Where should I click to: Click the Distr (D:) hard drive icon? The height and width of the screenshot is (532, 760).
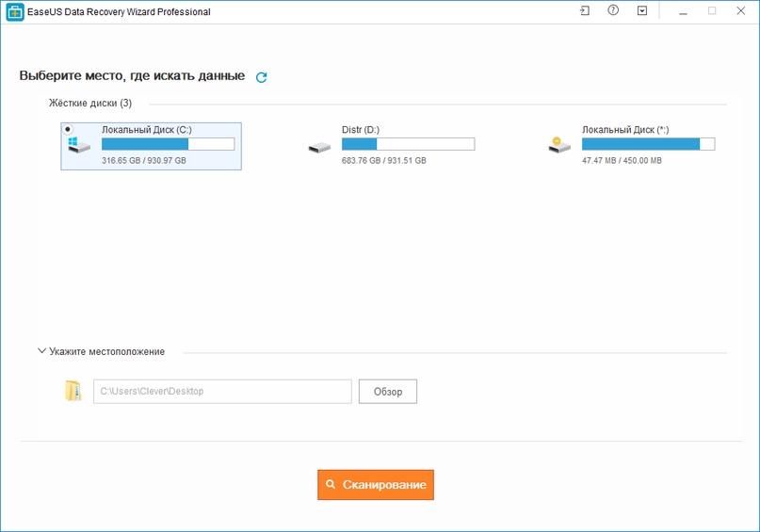[319, 147]
